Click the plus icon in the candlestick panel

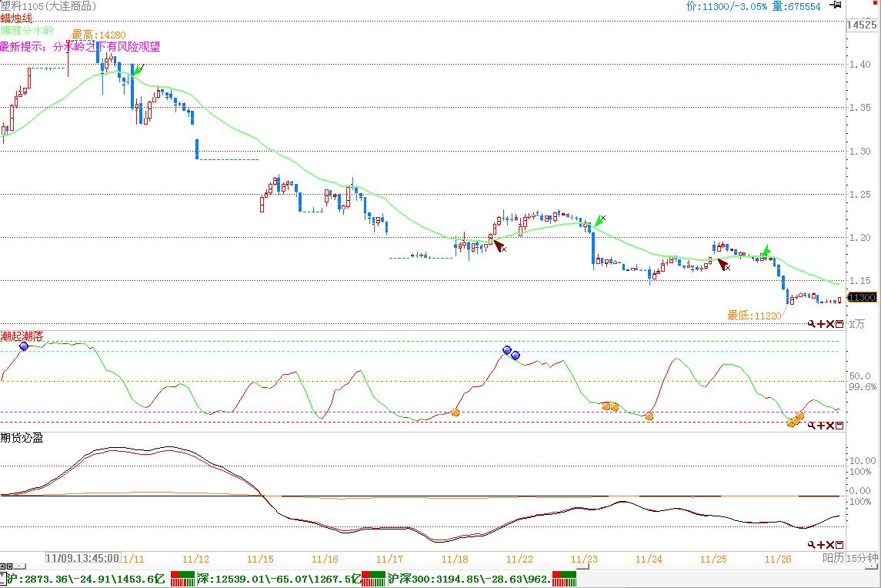point(821,325)
